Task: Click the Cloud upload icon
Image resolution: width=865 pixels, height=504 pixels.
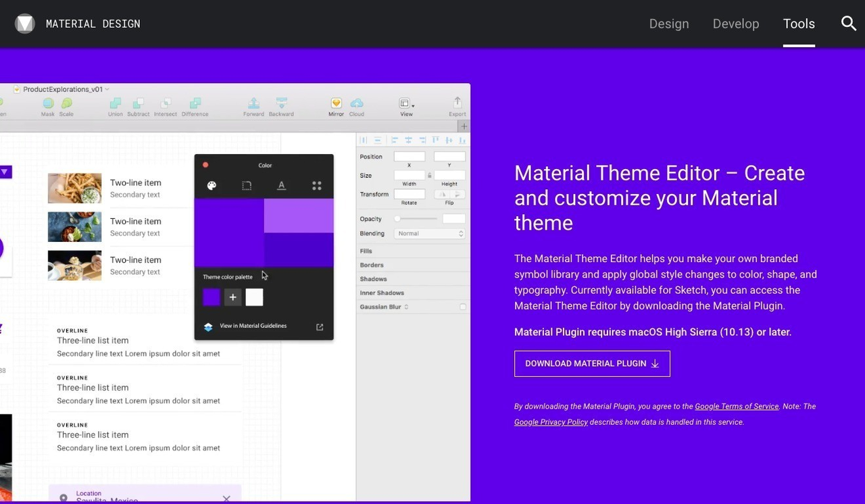Action: click(357, 104)
